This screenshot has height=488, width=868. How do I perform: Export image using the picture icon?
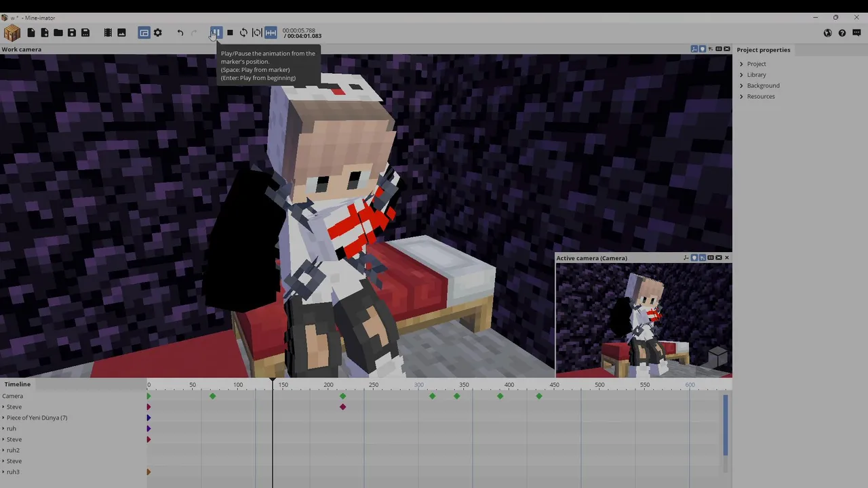click(x=121, y=33)
